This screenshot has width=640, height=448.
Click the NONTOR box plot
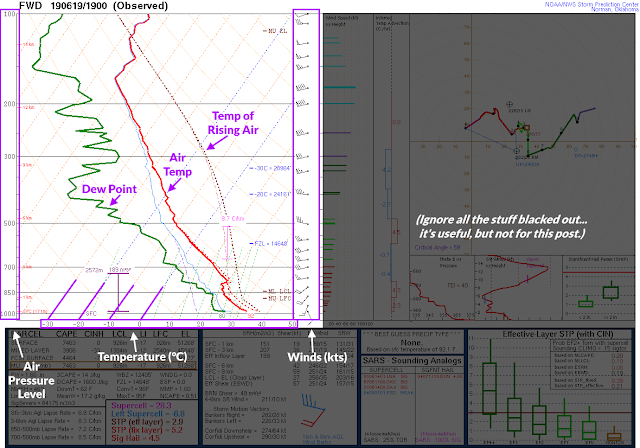pos(614,434)
